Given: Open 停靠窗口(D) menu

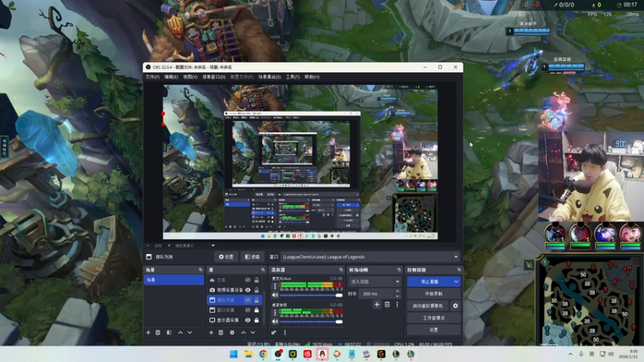Looking at the screenshot, I should pyautogui.click(x=213, y=76).
